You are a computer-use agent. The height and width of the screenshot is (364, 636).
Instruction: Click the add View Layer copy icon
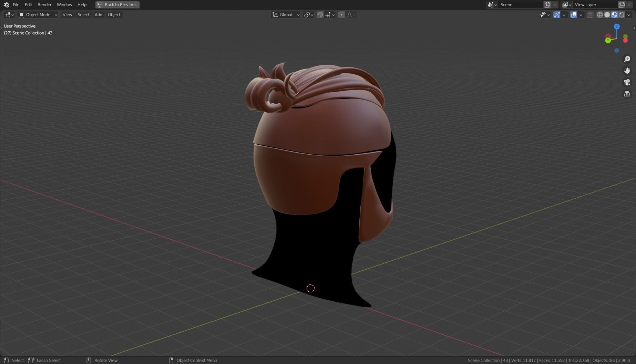(x=622, y=5)
